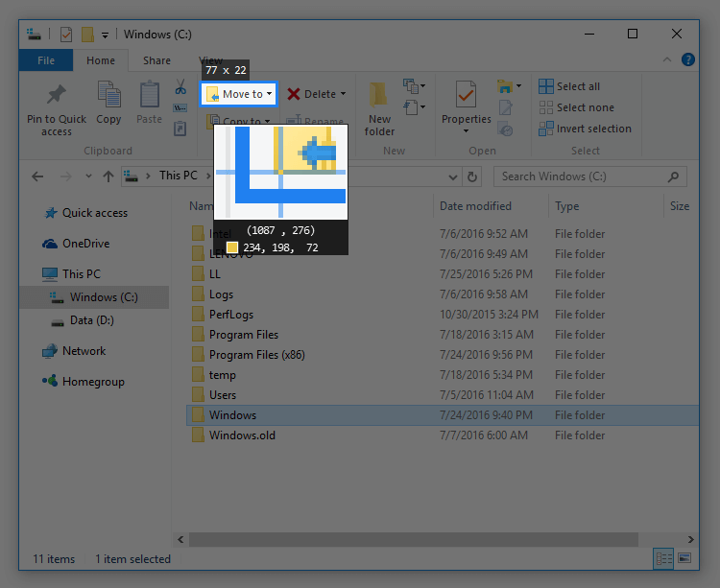The image size is (720, 588).
Task: Switch to large icons view in status bar
Action: pyautogui.click(x=684, y=558)
